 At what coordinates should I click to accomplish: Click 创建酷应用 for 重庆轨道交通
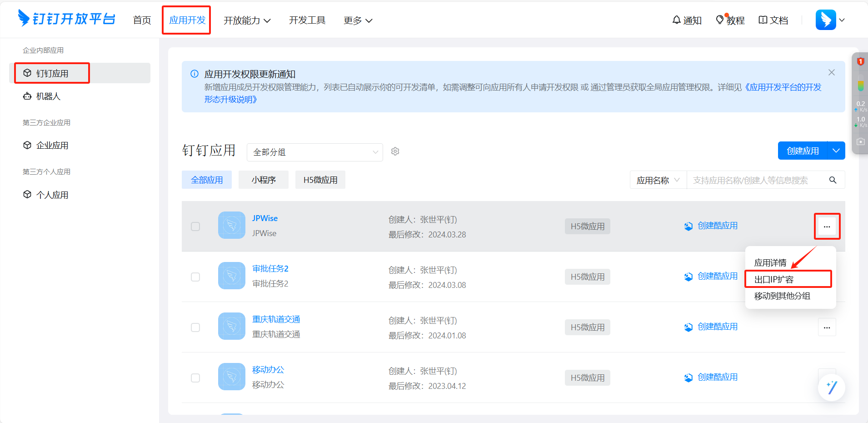(711, 327)
